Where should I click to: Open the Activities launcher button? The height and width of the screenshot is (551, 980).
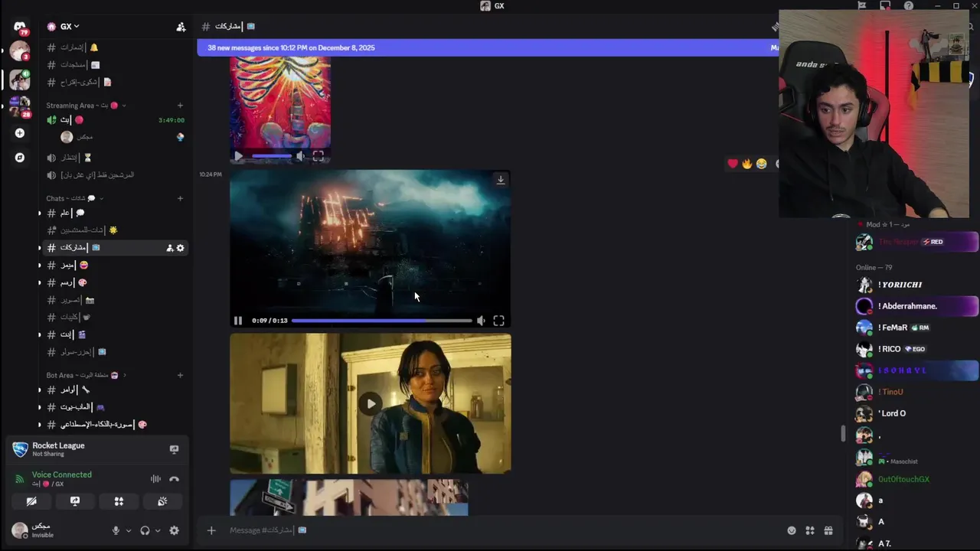point(119,501)
